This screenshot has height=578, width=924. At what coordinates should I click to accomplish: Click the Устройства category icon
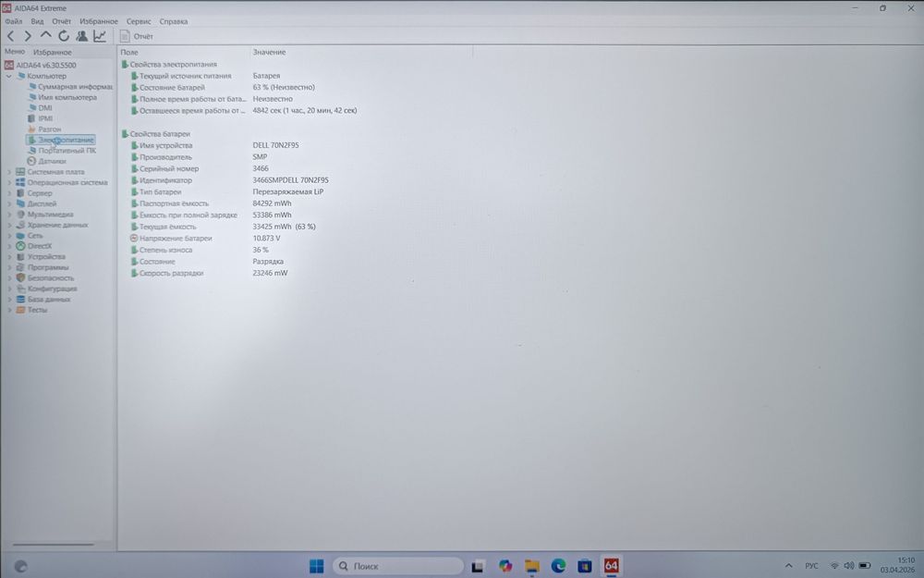tap(20, 257)
